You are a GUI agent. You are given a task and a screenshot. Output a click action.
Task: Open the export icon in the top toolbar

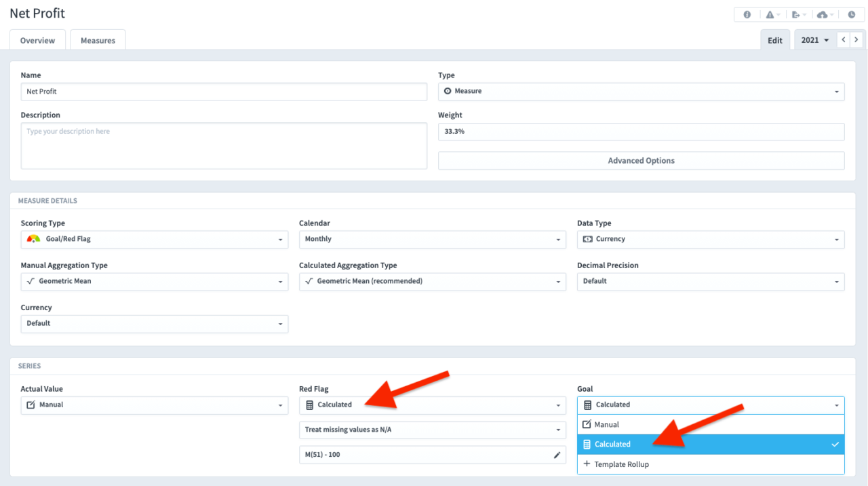point(797,14)
